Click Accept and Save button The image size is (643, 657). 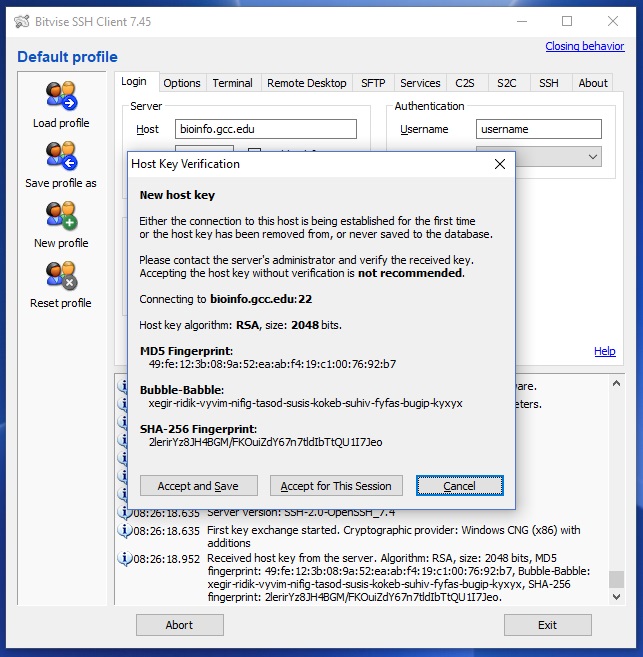click(x=199, y=486)
